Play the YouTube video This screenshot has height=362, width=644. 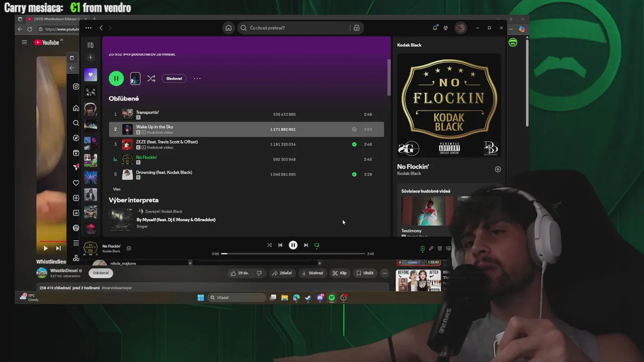45,248
